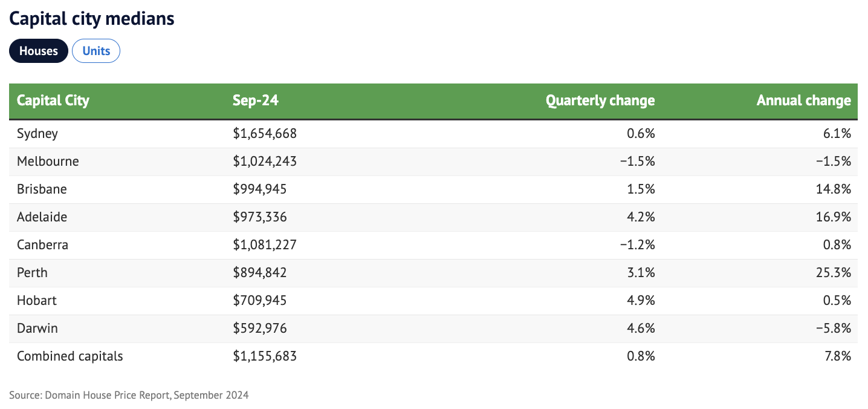Click Sydney's median price $1,654,668

[265, 134]
